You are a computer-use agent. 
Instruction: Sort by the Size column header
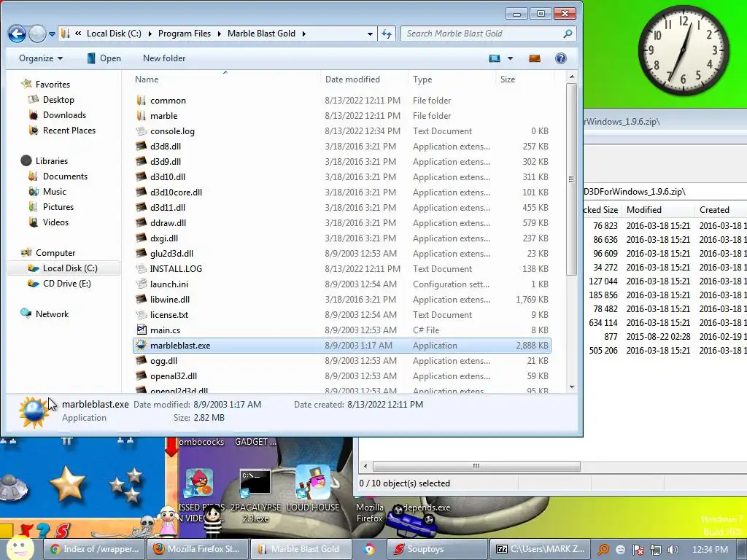point(508,79)
